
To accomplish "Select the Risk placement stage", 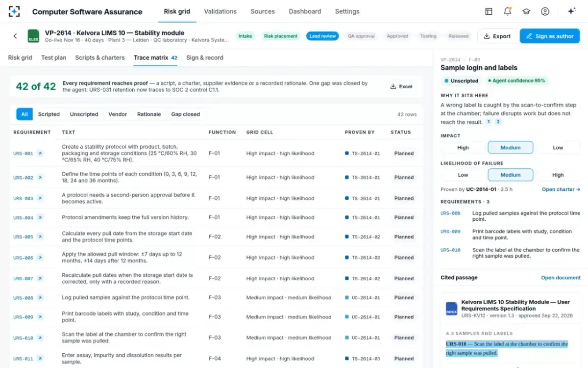I will point(281,36).
